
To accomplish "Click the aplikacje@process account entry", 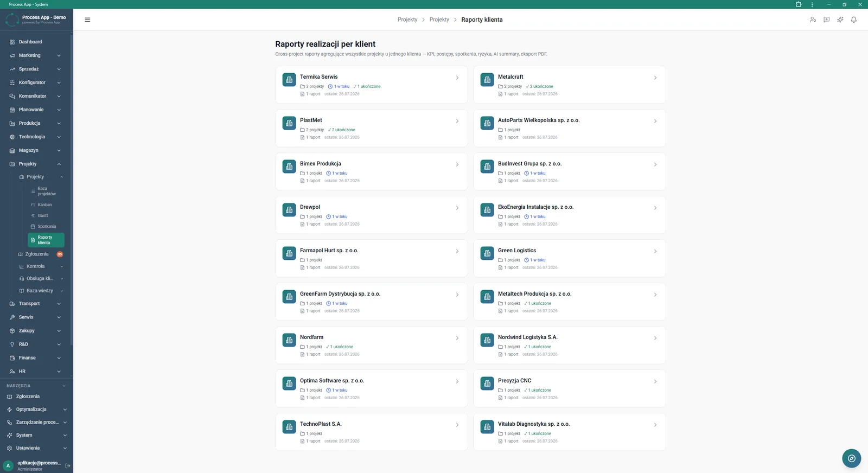I will (33, 465).
